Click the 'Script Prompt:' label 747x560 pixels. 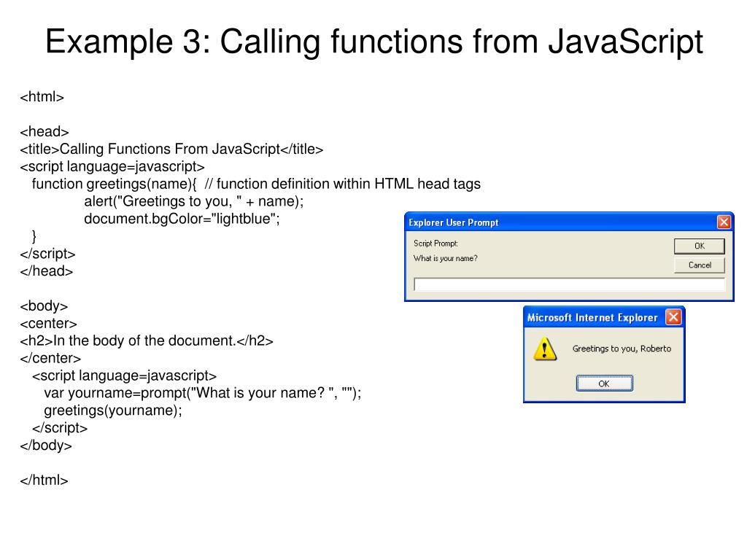click(x=436, y=244)
